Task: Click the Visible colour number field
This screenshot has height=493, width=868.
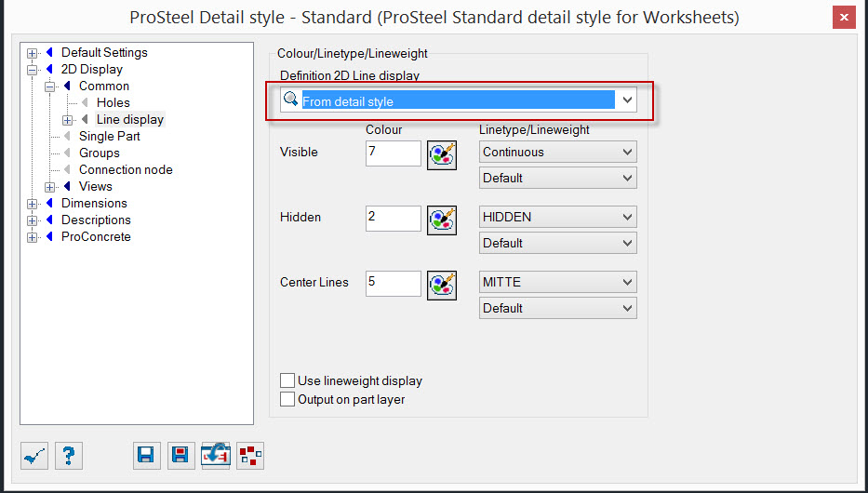Action: tap(394, 153)
